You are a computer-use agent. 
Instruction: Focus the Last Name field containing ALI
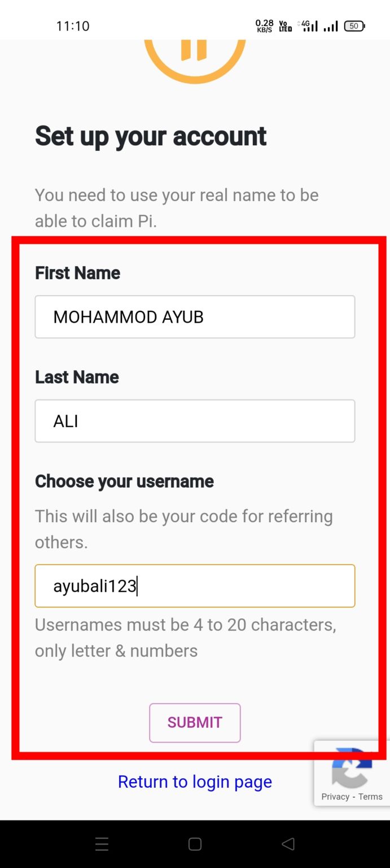[195, 421]
